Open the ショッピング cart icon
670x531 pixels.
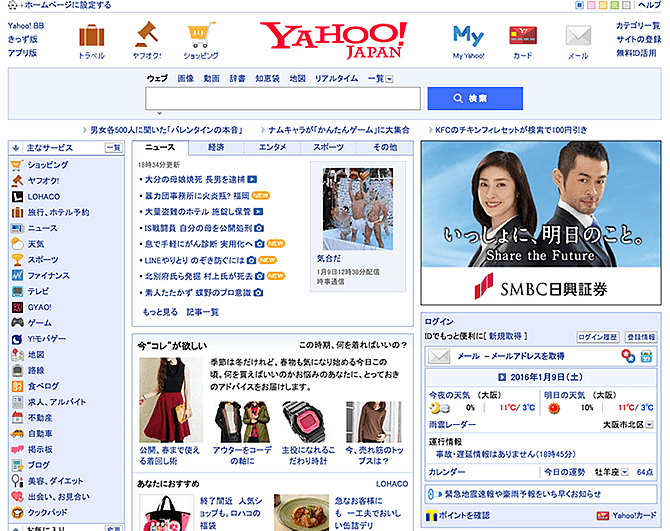[x=200, y=35]
